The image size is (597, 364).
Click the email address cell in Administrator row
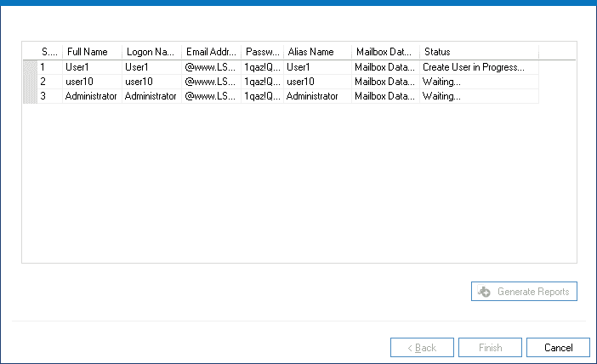point(211,96)
